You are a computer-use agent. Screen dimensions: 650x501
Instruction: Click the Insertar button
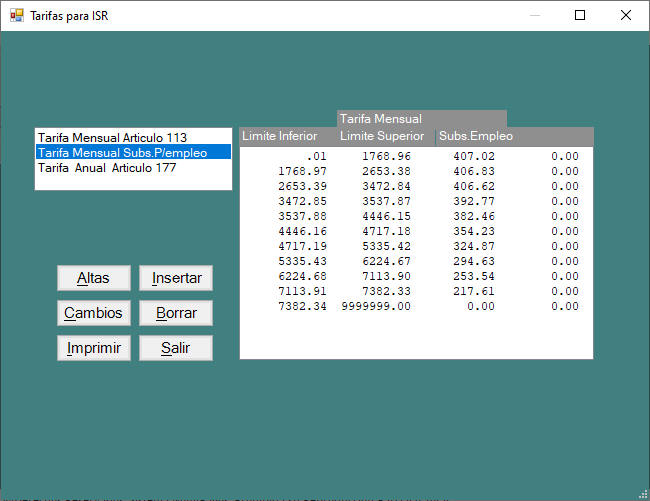coord(176,278)
